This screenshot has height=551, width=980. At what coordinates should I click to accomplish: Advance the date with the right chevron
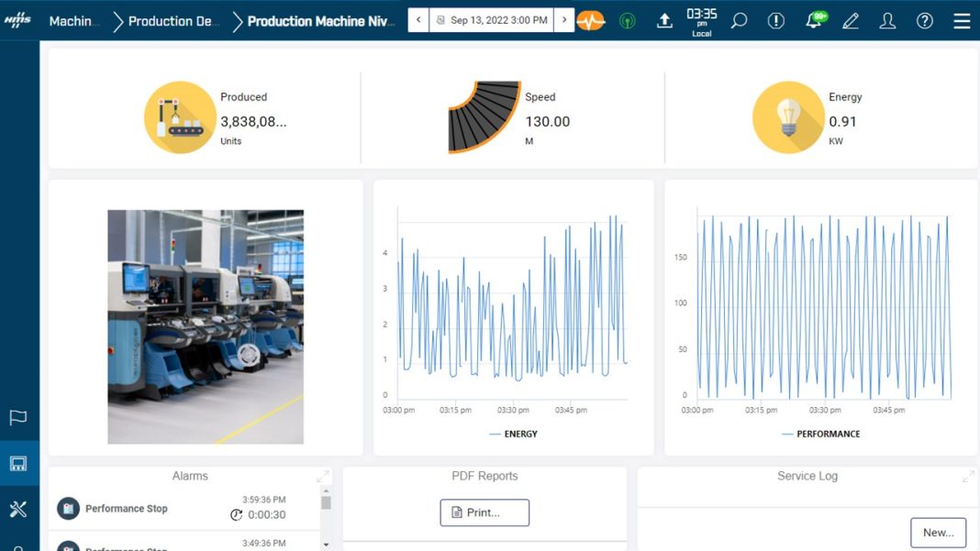(x=565, y=19)
